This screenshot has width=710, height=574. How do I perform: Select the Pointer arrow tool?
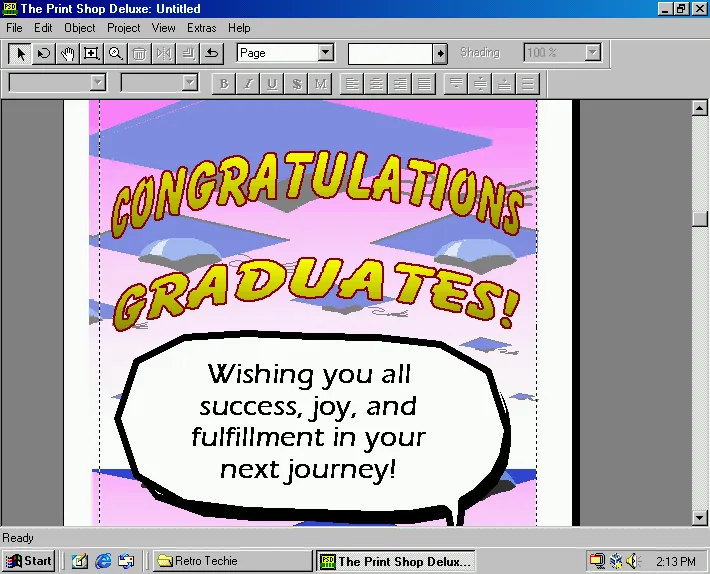[20, 53]
